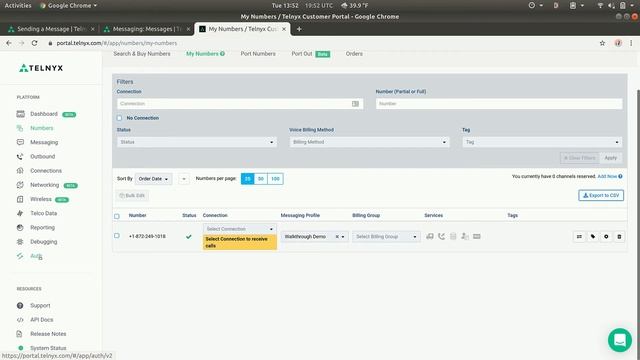Open the Support help icon
This screenshot has height=360, width=640.
click(20, 305)
